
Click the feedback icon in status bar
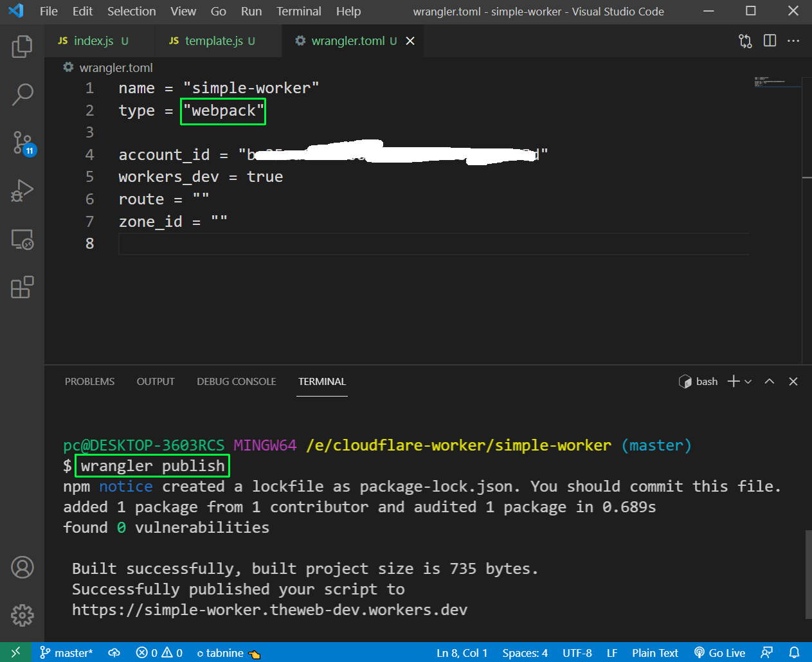click(x=766, y=653)
